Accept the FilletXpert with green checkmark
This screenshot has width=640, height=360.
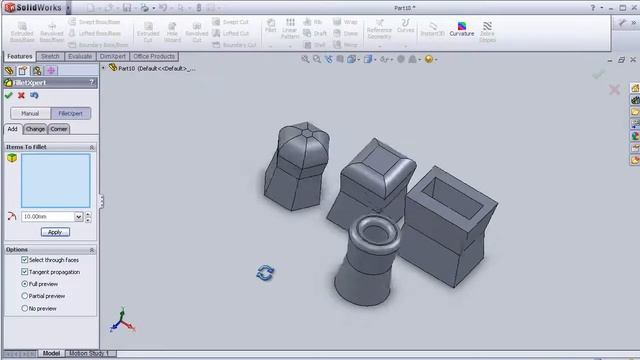pyautogui.click(x=9, y=95)
